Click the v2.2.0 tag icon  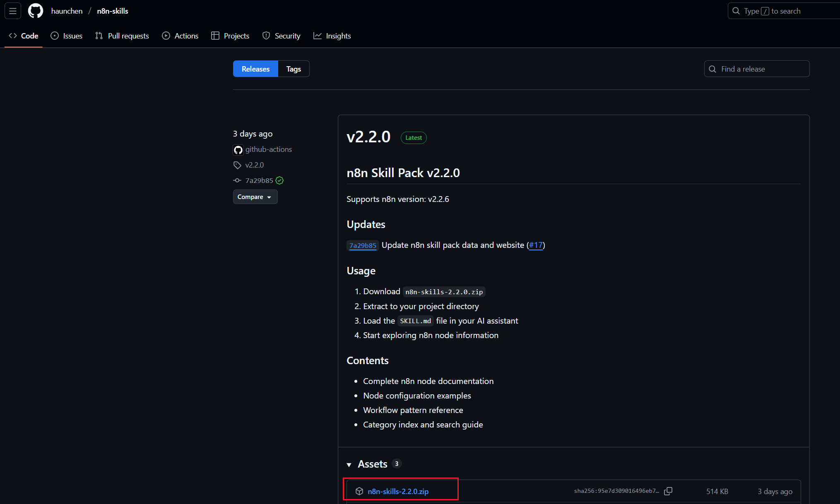click(x=237, y=165)
